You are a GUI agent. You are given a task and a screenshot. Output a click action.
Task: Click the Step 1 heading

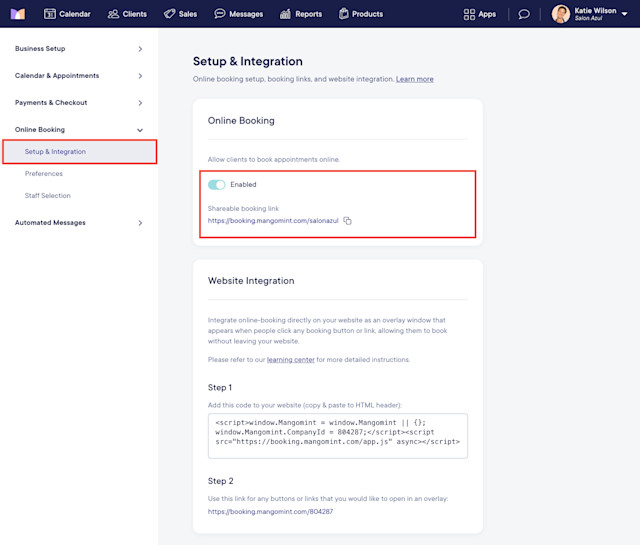coord(220,387)
